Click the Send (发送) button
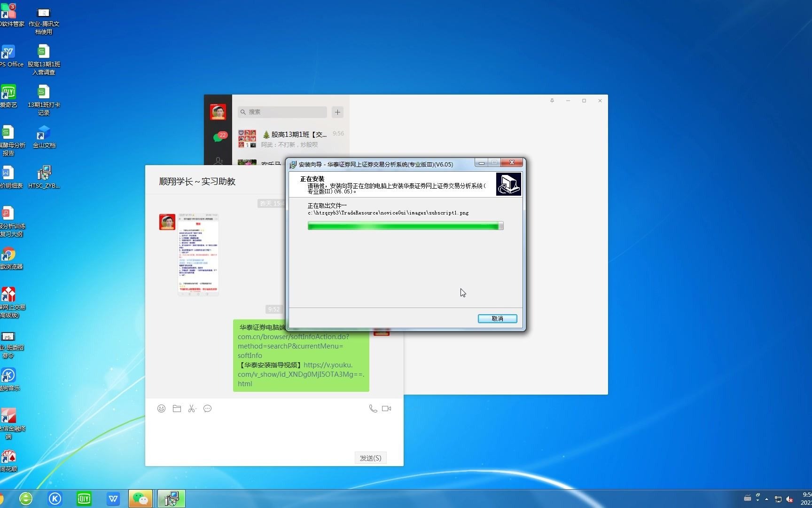The height and width of the screenshot is (508, 812). coord(370,458)
